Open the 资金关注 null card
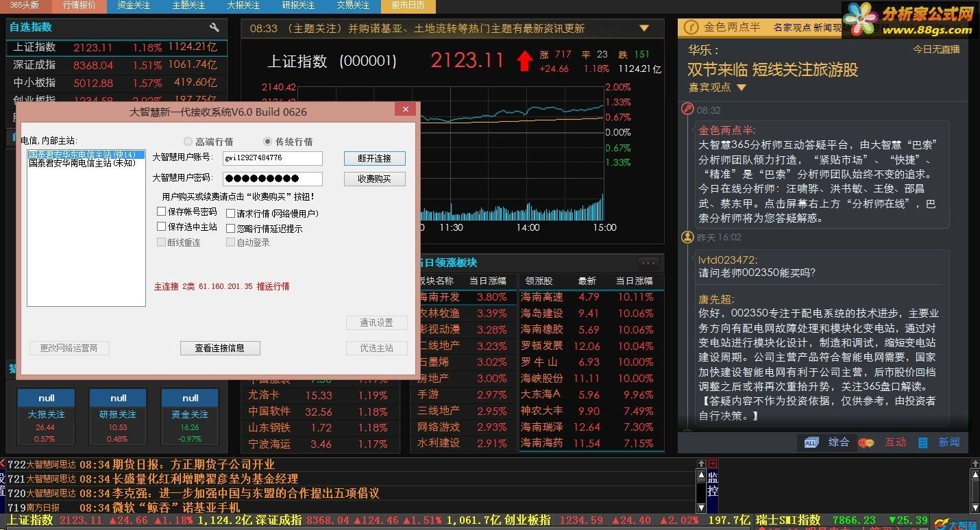 [190, 416]
